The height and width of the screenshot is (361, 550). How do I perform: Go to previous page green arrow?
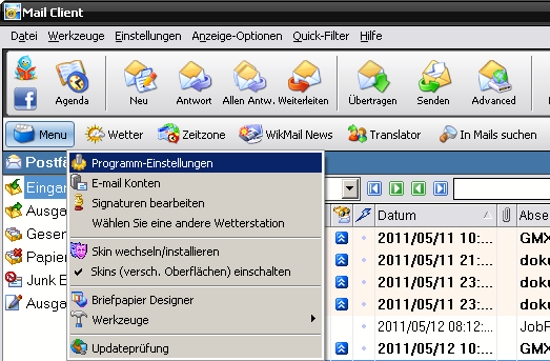click(x=418, y=188)
